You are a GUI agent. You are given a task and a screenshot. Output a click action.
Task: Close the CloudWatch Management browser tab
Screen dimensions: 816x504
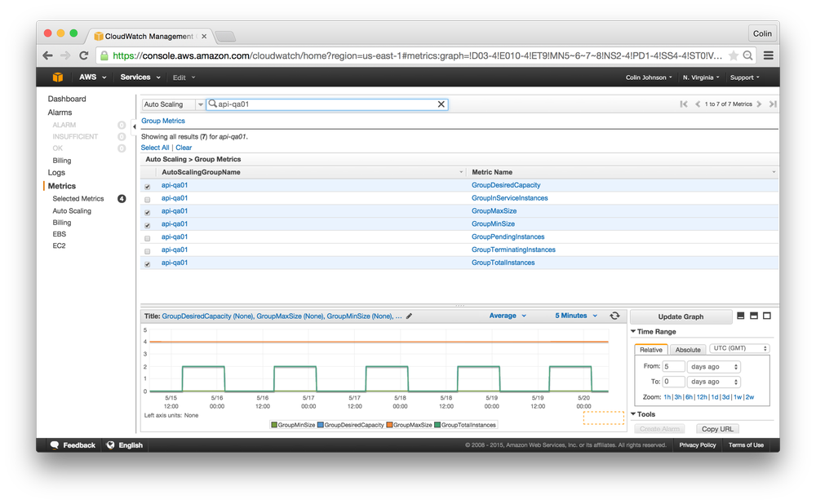[204, 37]
